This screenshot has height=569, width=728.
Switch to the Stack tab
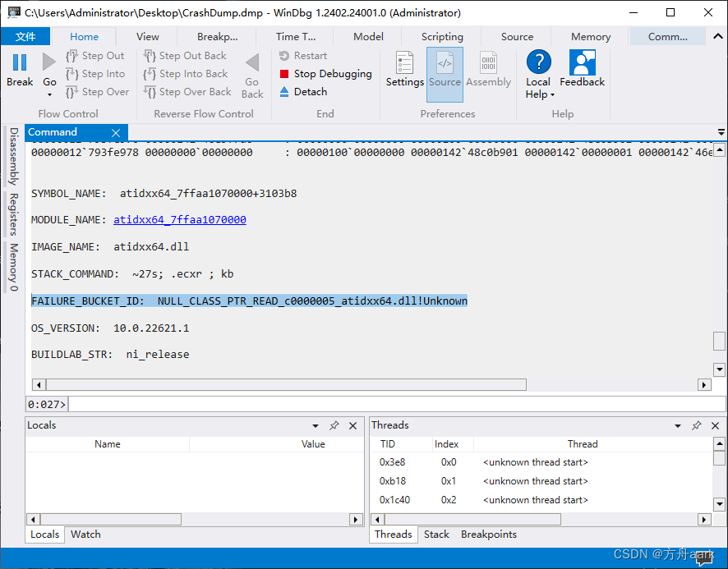tap(436, 535)
